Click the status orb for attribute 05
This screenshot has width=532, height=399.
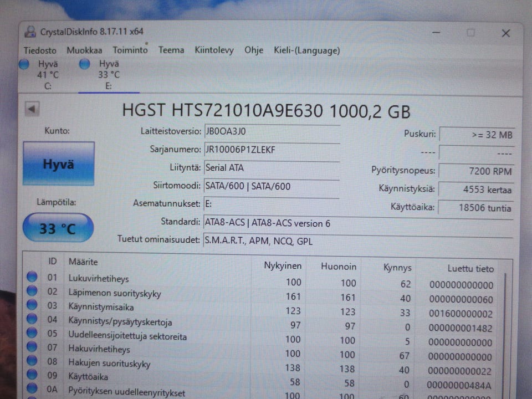[32, 332]
